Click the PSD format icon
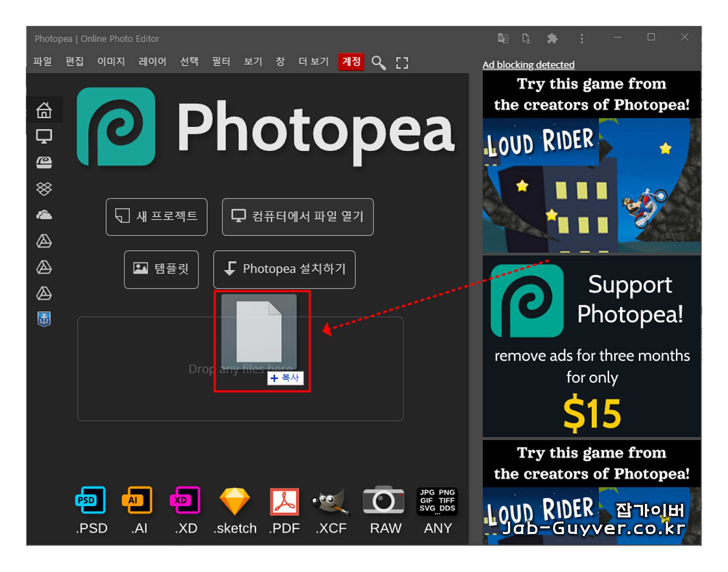Screen dimensions: 728x572 pyautogui.click(x=91, y=500)
